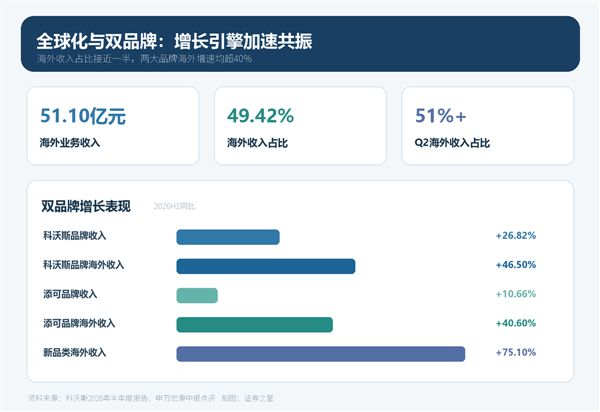The width and height of the screenshot is (600, 412).
Task: Click the subtitle 海外收入占比接近一半
Action: [x=84, y=59]
